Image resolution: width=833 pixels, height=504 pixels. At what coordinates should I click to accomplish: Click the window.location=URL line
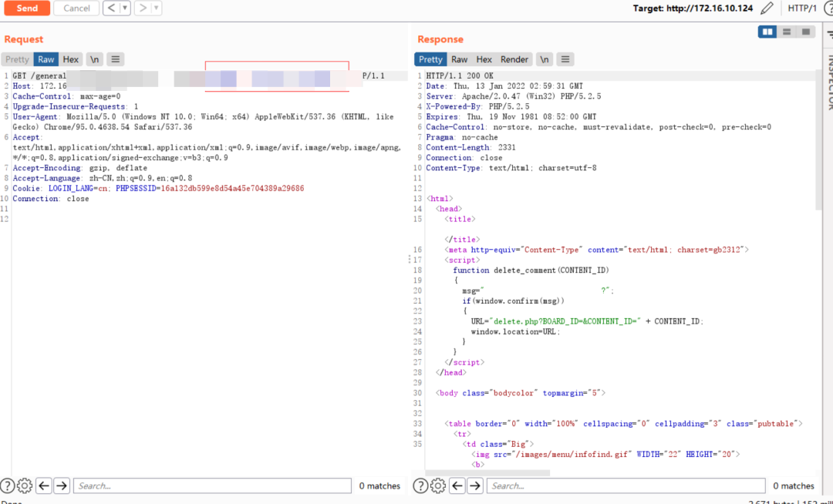pos(515,331)
